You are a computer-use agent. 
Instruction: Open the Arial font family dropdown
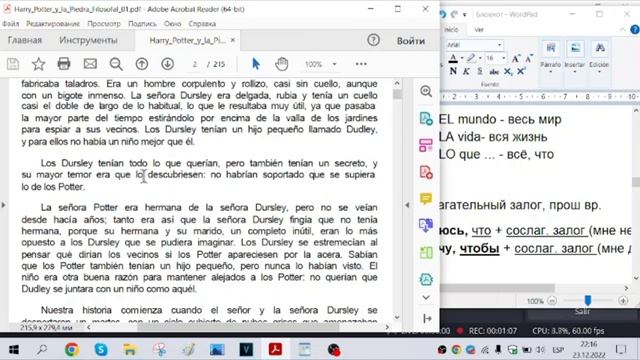499,45
